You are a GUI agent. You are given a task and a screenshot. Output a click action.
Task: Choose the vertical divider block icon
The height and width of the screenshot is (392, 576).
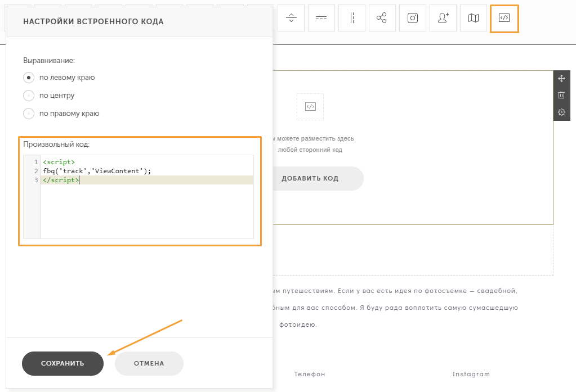pos(352,18)
